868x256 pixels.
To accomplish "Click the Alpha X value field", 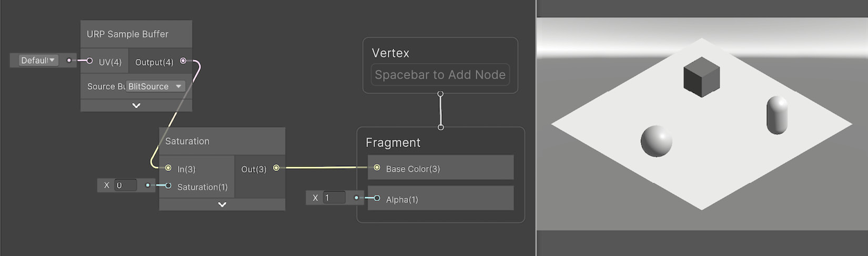I will pyautogui.click(x=334, y=198).
